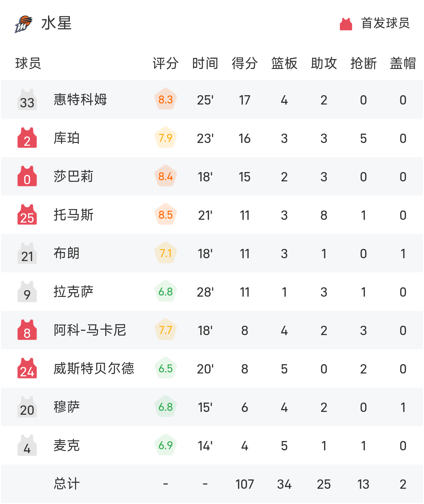Open the 8.5 rating badge for 托马斯
This screenshot has width=424, height=504.
tap(166, 214)
